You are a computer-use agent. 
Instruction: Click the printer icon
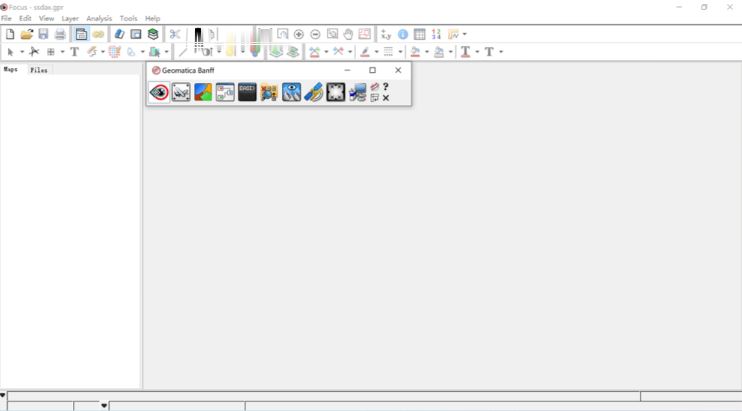[60, 35]
